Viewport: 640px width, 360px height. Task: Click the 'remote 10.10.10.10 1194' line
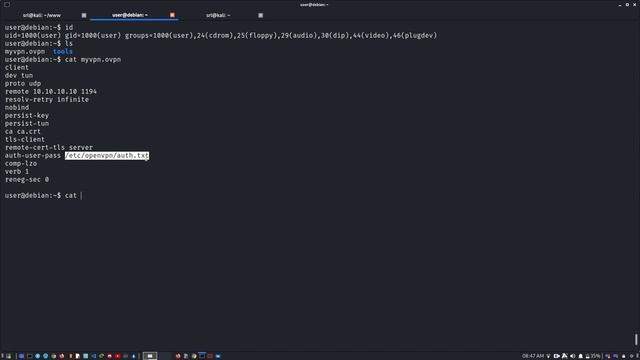pyautogui.click(x=51, y=91)
